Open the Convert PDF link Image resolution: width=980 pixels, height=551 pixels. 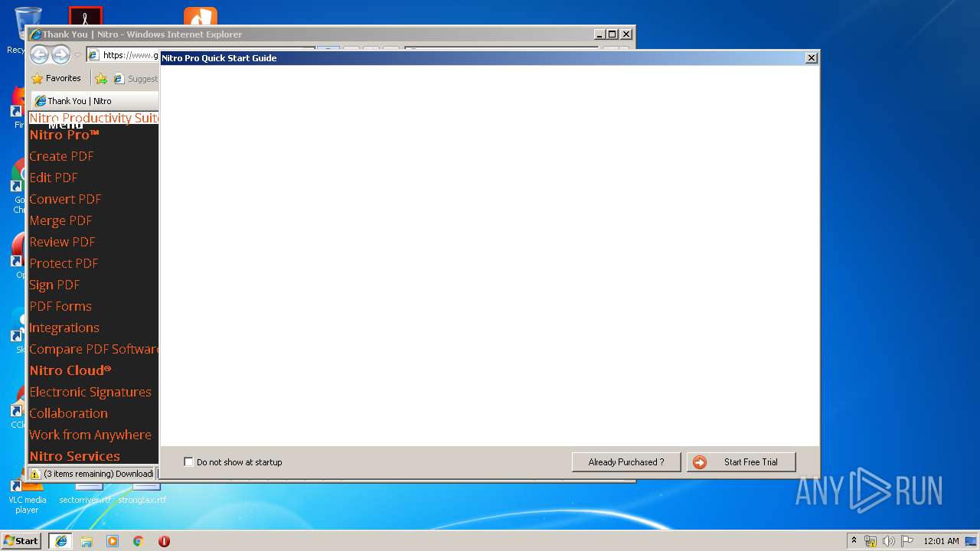coord(65,199)
